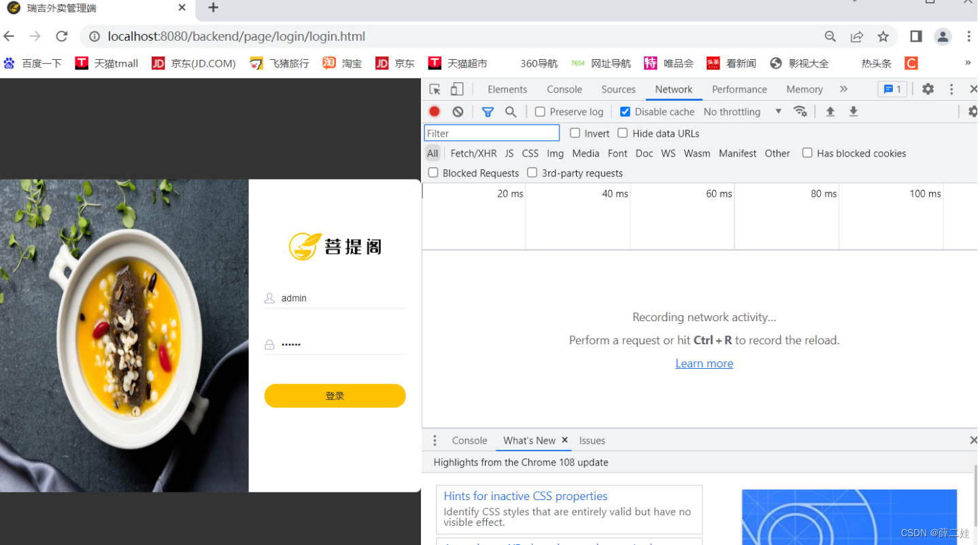Open the Performance tab
The width and height of the screenshot is (980, 545).
(x=739, y=89)
